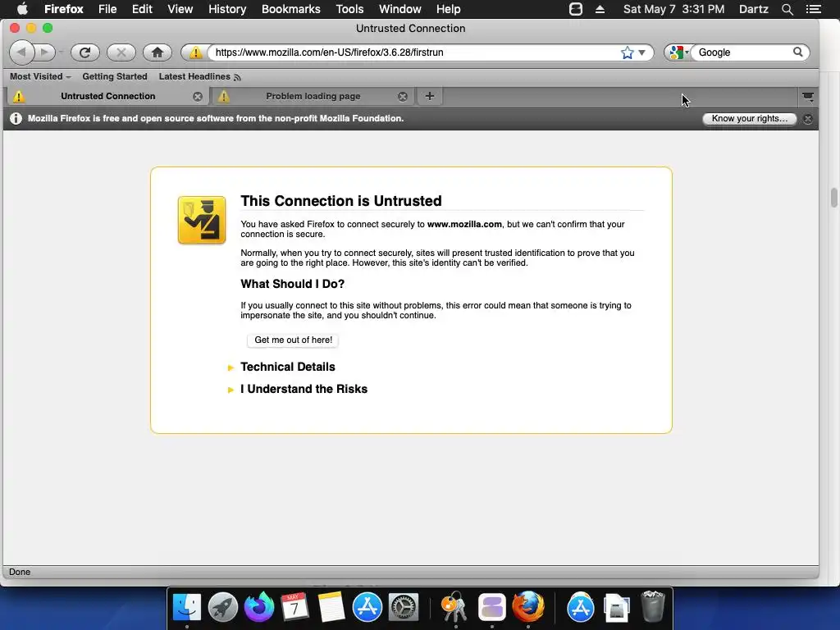The image size is (840, 630).
Task: Open the Tools menu
Action: [349, 9]
